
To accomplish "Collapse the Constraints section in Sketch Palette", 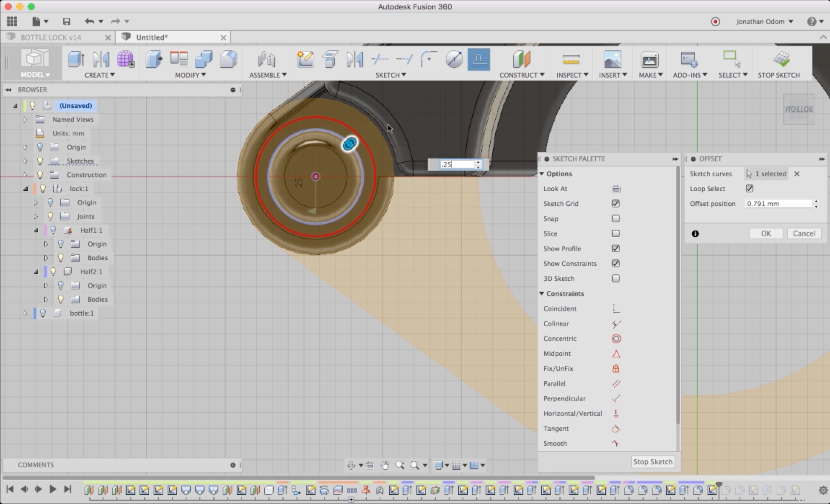I will click(x=542, y=294).
